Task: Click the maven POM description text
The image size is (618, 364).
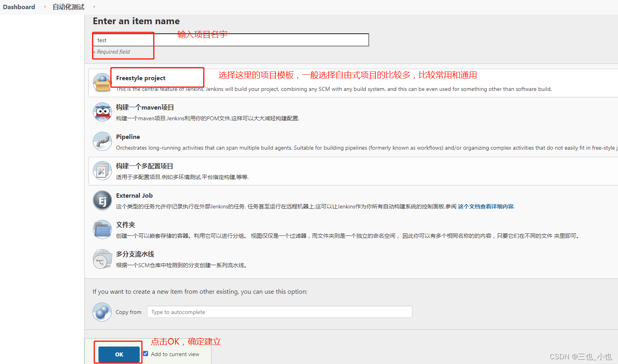Action: (208, 118)
